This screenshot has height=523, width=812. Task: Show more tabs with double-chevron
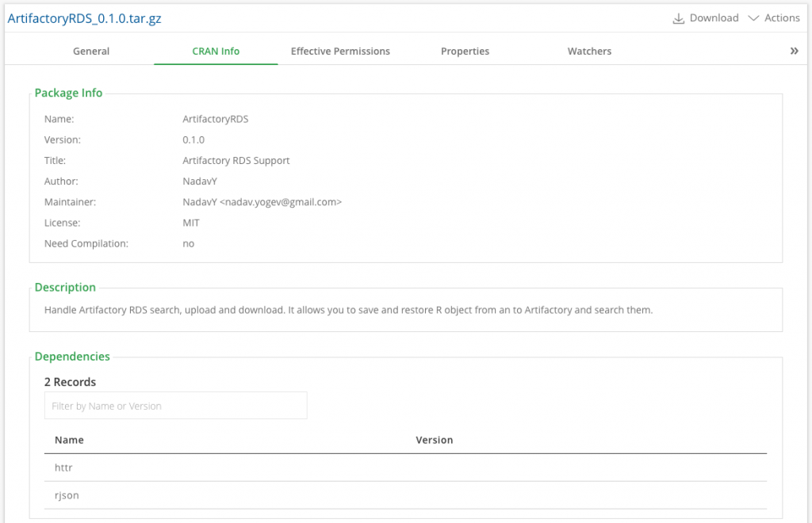[x=794, y=51]
